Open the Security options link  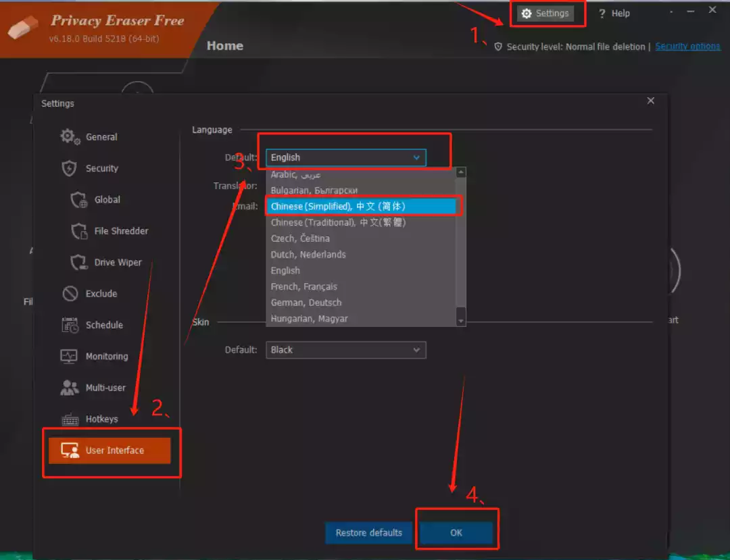[687, 47]
